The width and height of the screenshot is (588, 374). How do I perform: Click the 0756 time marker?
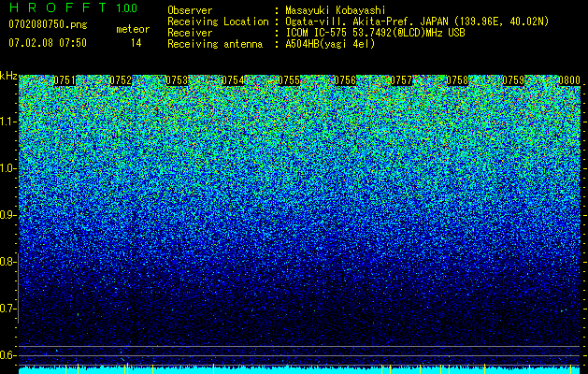coord(345,80)
